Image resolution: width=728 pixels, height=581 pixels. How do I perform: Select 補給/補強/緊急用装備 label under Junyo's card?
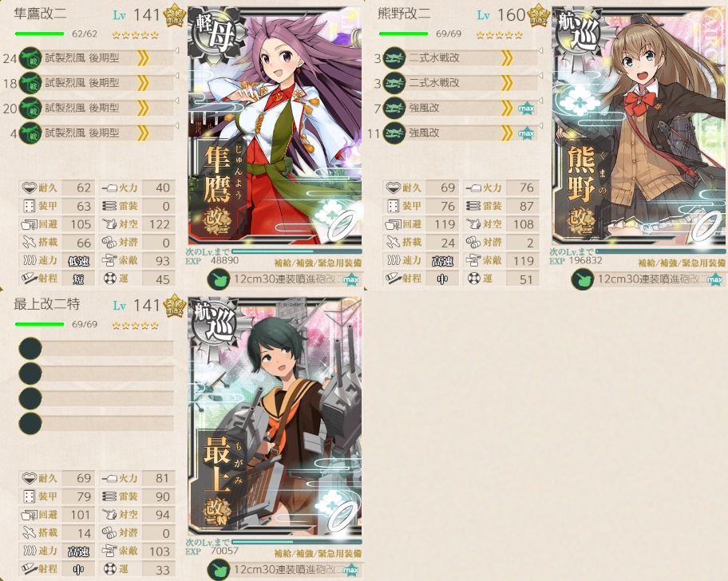tap(318, 263)
